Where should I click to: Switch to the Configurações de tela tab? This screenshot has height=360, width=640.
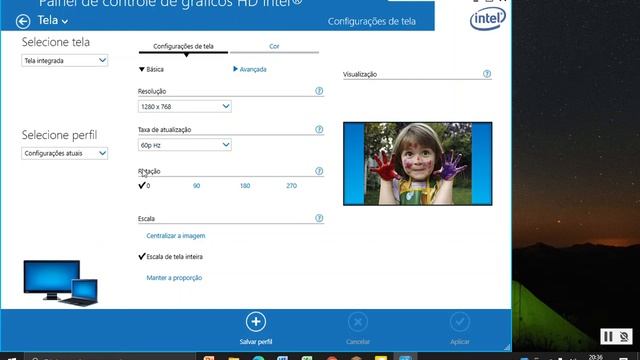click(x=183, y=47)
